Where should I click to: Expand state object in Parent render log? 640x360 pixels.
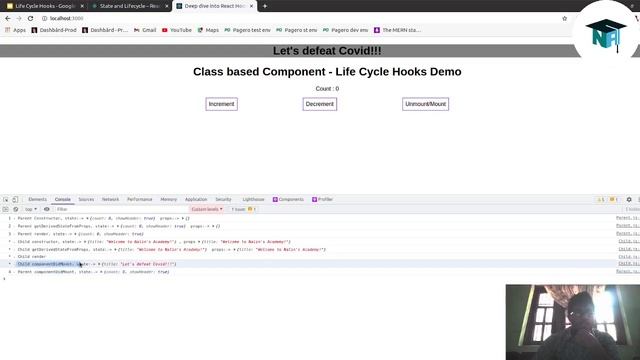coord(75,234)
